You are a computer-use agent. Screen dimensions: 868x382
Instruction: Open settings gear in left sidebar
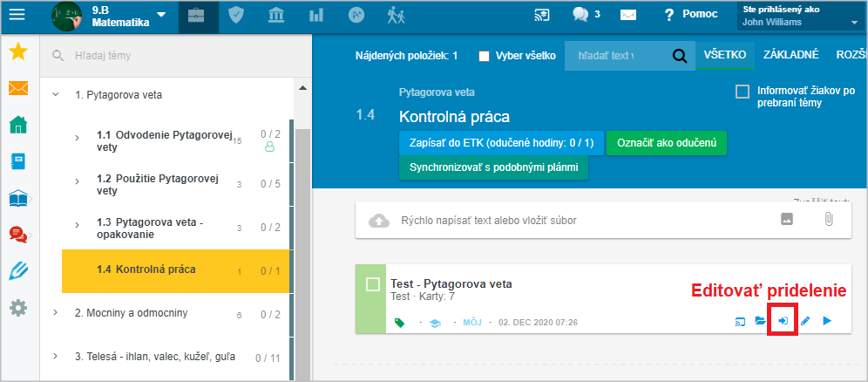tap(17, 308)
